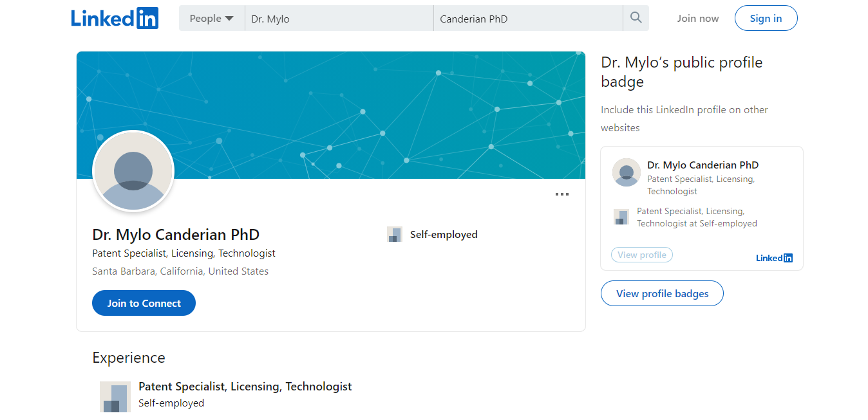The width and height of the screenshot is (868, 420).
Task: Open the three-dot more options menu
Action: [x=561, y=194]
